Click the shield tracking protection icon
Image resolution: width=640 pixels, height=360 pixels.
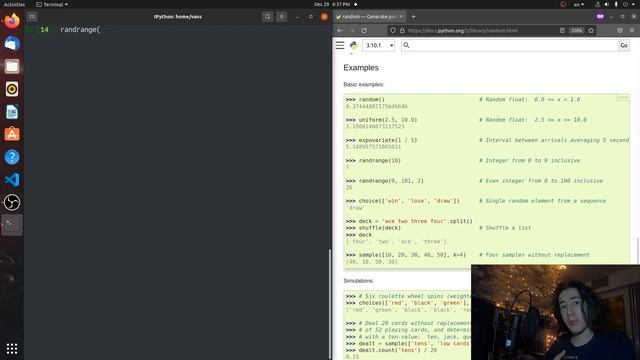tap(393, 30)
